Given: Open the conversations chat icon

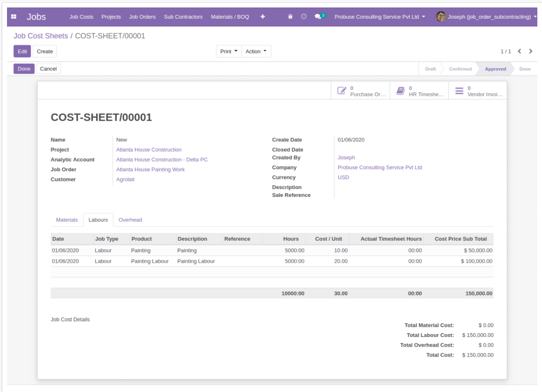Looking at the screenshot, I should 318,17.
